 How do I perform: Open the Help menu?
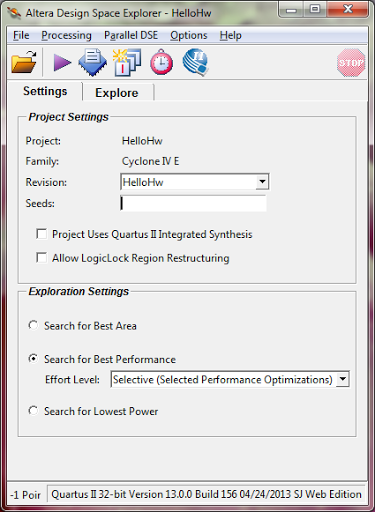click(230, 35)
